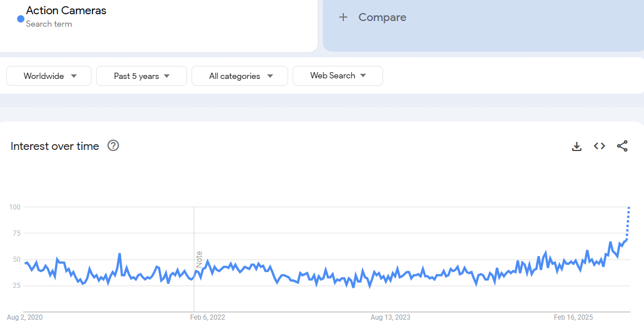Click the plus icon beside Compare
644x331 pixels.
tap(343, 18)
